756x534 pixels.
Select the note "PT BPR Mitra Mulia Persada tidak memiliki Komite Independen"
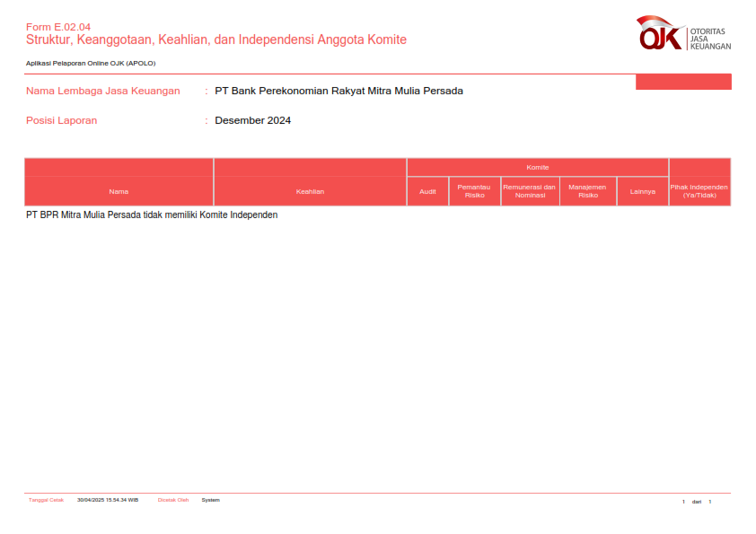click(152, 215)
